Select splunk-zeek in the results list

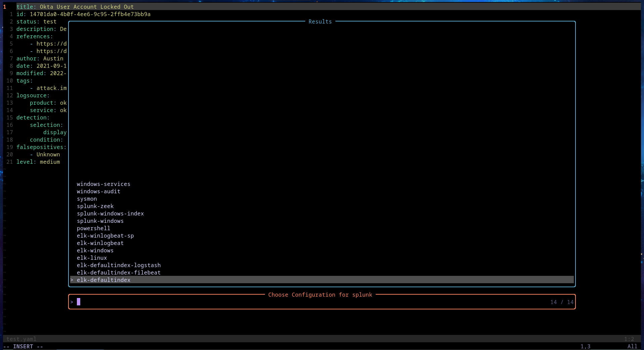[x=95, y=206]
